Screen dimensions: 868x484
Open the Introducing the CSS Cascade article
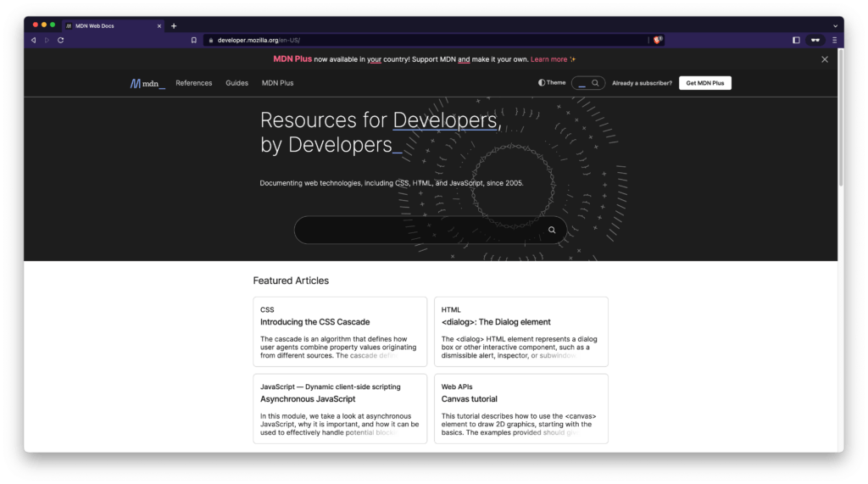click(x=315, y=322)
